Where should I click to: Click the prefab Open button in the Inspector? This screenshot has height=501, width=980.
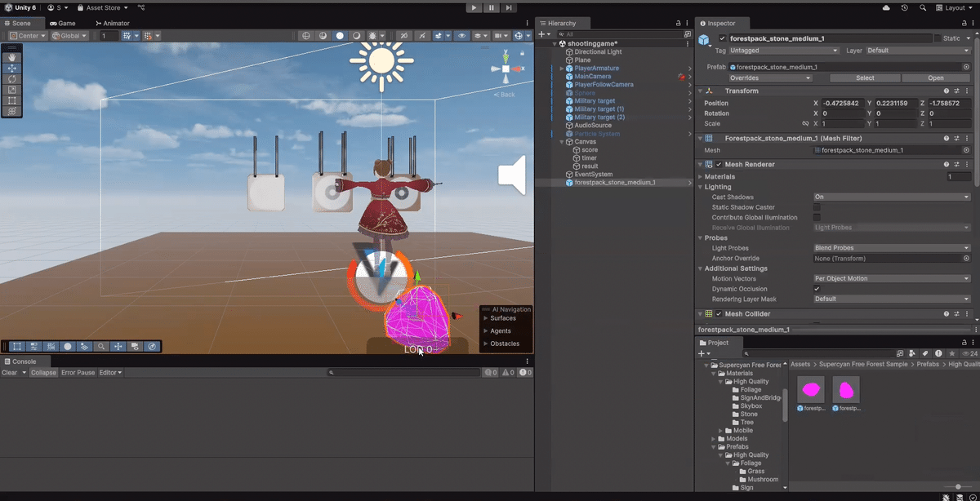pos(936,78)
